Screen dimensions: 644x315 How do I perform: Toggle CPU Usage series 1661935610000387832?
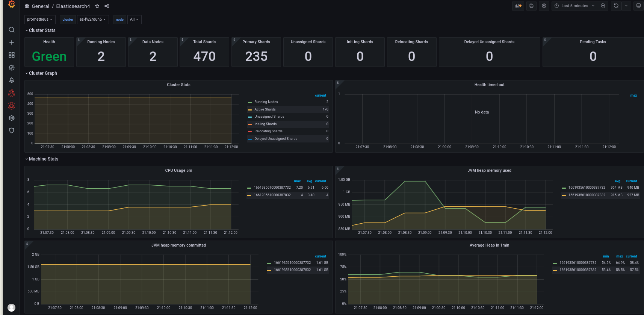[272, 195]
